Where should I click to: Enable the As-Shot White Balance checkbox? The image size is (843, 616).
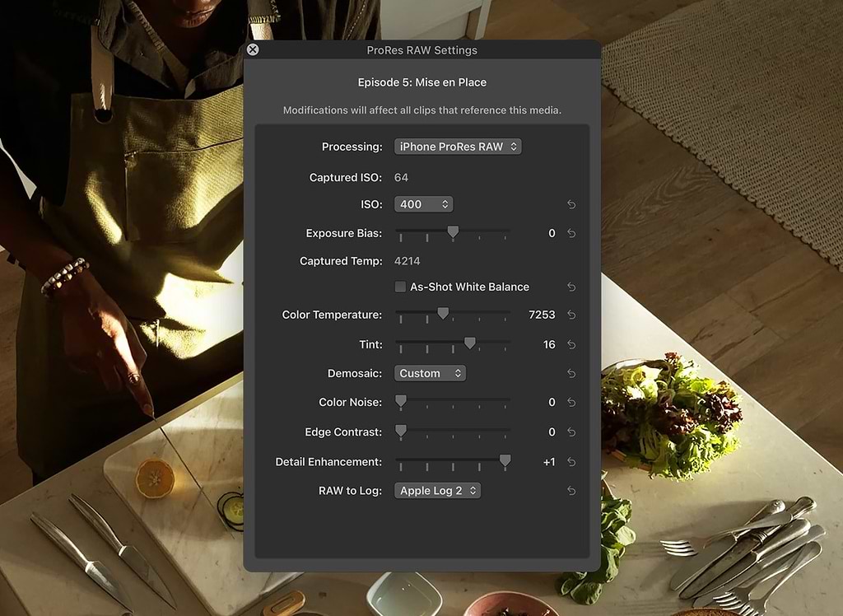pos(400,287)
